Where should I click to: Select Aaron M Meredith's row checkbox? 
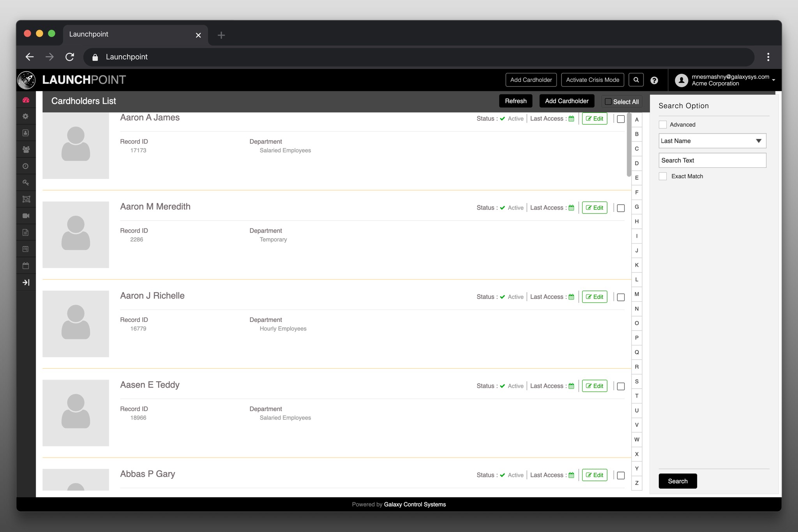coord(621,208)
